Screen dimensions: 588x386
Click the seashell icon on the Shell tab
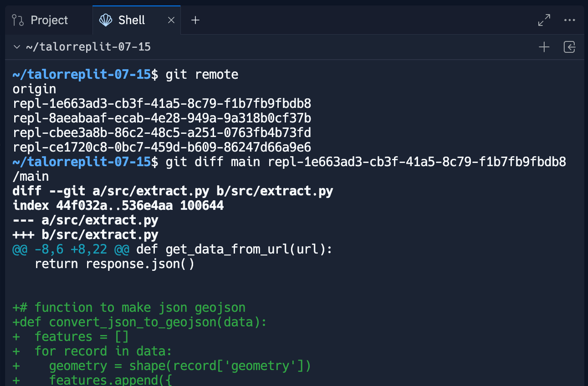(x=105, y=20)
